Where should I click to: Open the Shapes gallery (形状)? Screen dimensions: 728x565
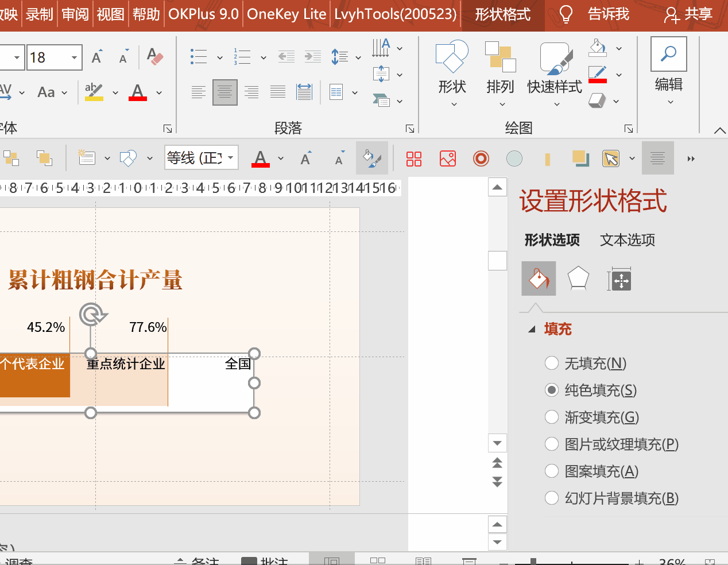[452, 73]
